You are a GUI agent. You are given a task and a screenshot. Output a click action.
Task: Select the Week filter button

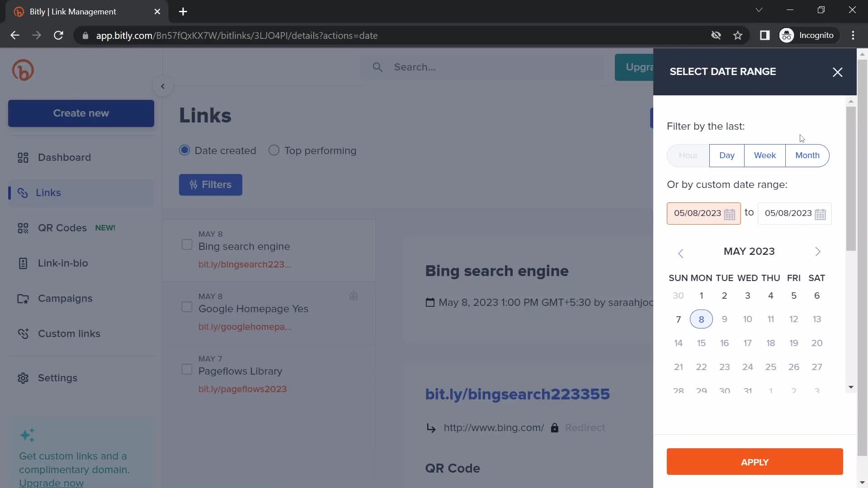click(x=765, y=155)
